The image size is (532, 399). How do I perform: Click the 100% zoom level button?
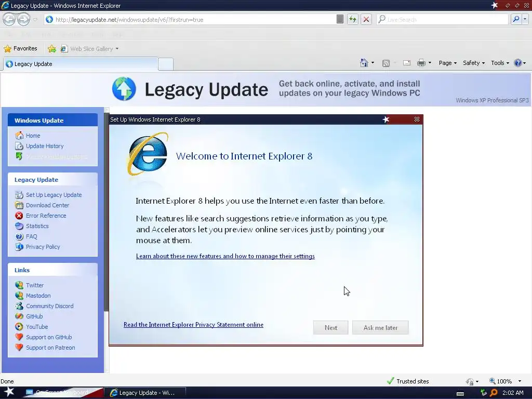point(500,381)
